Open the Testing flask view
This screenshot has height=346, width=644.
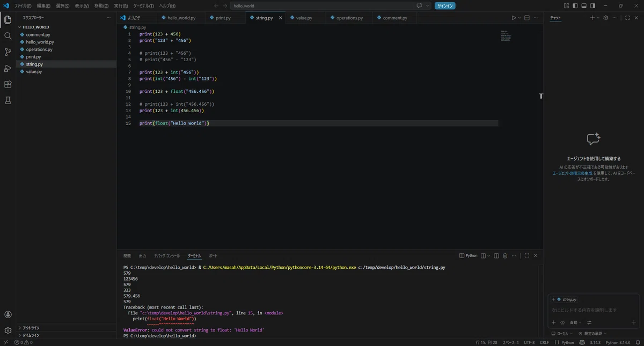[x=8, y=100]
